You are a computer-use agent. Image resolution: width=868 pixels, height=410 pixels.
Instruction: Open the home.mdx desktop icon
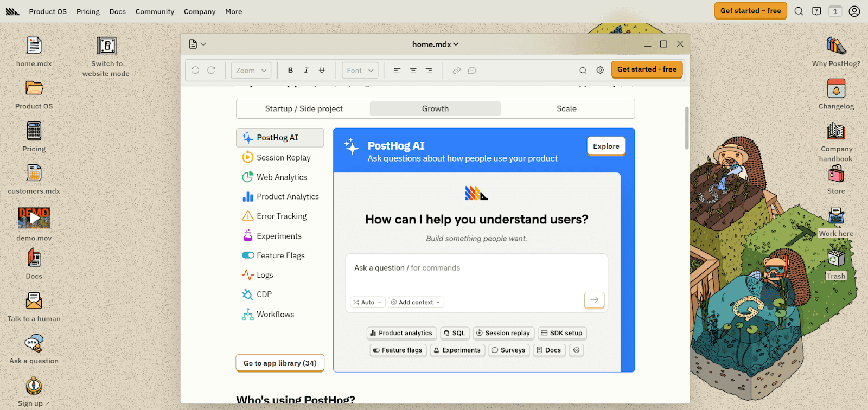(34, 46)
